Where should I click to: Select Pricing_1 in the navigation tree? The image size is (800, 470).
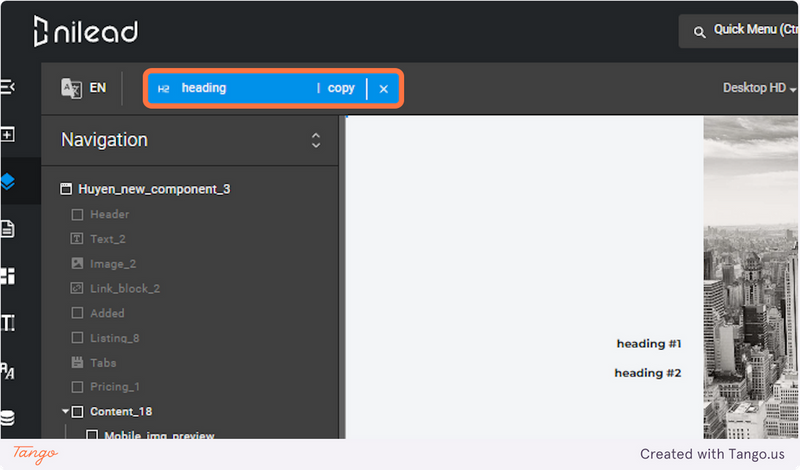pyautogui.click(x=115, y=387)
